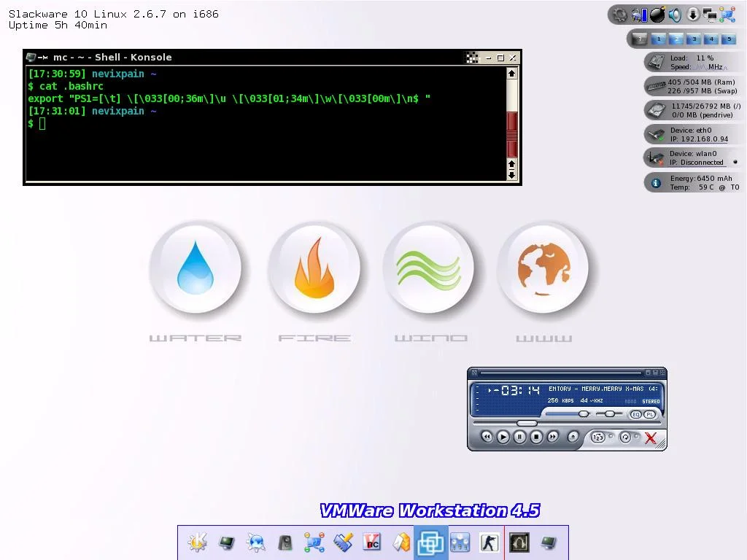
Task: Click the "Load: 11 %" CPU readout
Action: (692, 58)
